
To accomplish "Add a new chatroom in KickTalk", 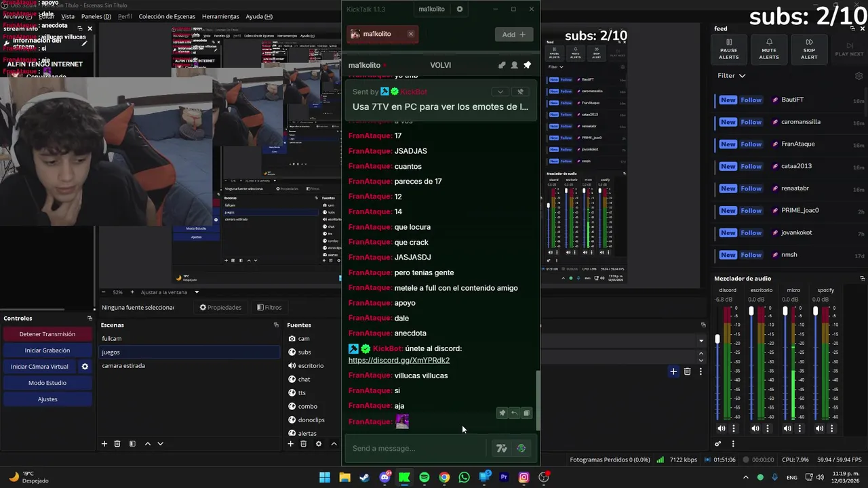I will pyautogui.click(x=514, y=34).
